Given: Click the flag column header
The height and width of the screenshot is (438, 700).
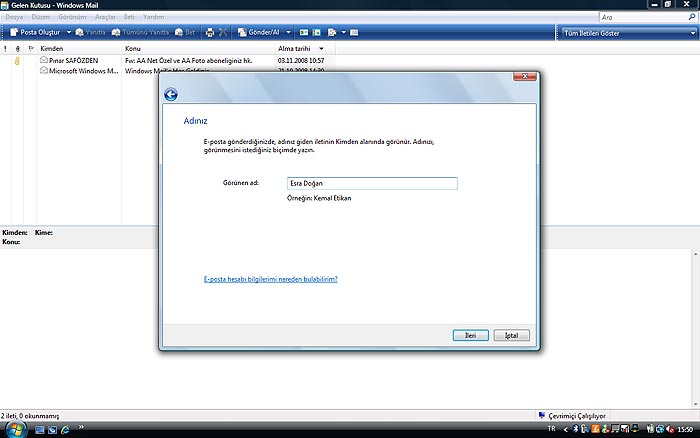Looking at the screenshot, I should 31,48.
